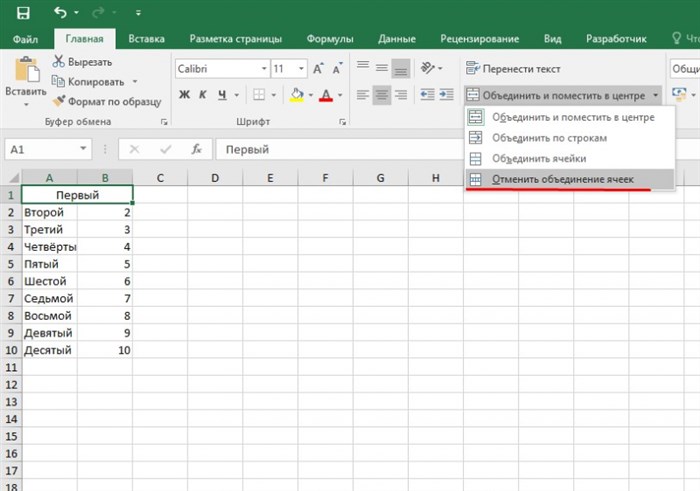
Task: Click Объединить и поместить в центре ribbon button
Action: (x=556, y=95)
